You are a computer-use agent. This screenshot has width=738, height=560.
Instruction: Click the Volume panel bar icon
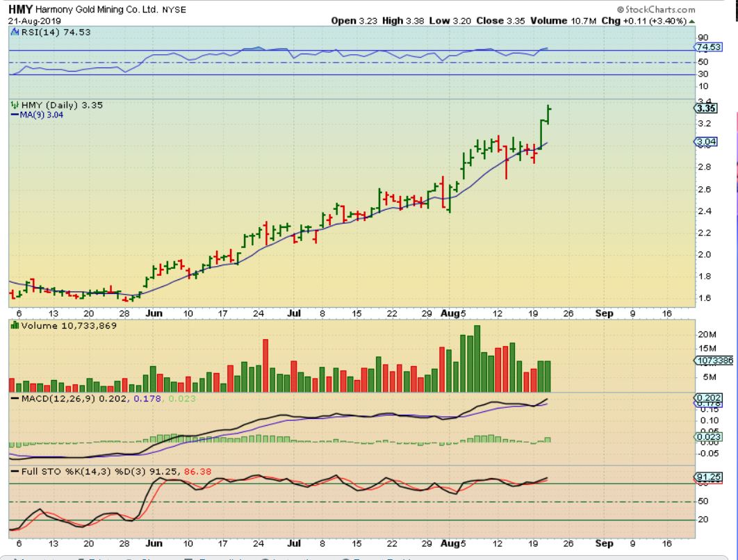[x=15, y=325]
